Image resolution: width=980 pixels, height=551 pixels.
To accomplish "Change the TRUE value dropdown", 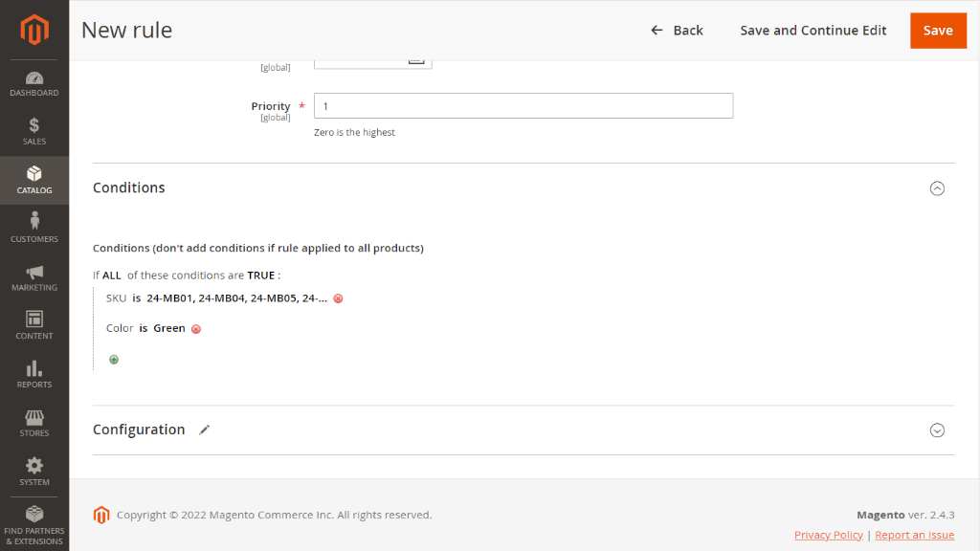I will coord(260,275).
